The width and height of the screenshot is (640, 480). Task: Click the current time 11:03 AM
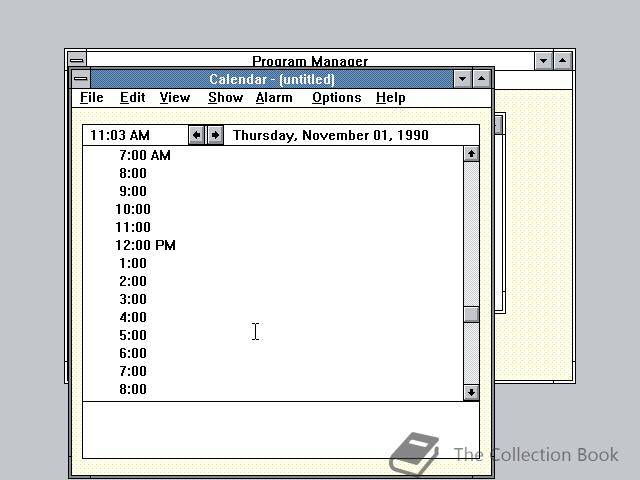pyautogui.click(x=120, y=135)
